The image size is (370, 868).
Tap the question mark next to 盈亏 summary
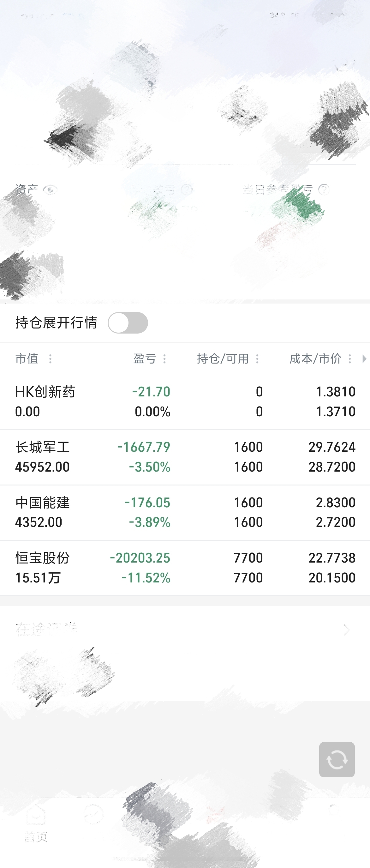187,190
